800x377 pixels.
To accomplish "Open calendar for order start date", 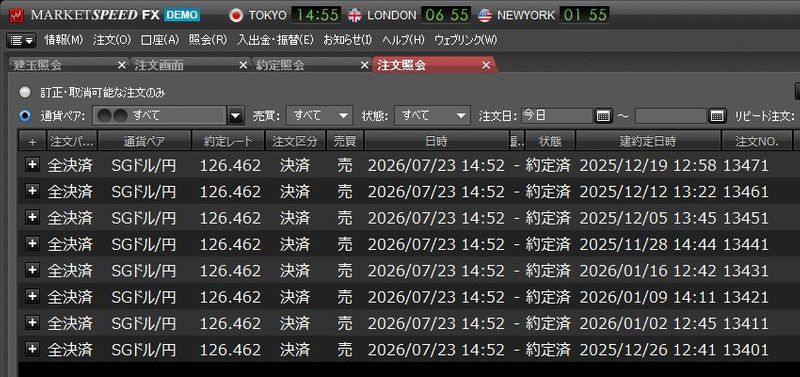I will (x=603, y=116).
